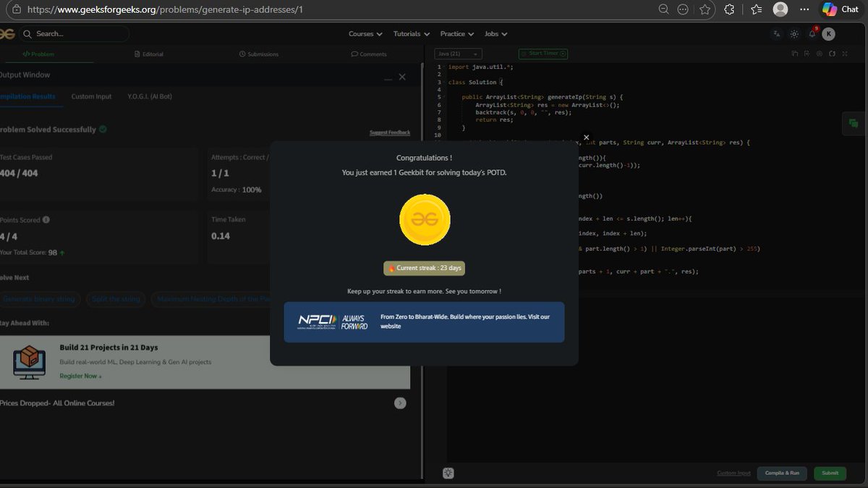Click the editor settings gear icon
This screenshot has height=488, width=868.
point(819,54)
